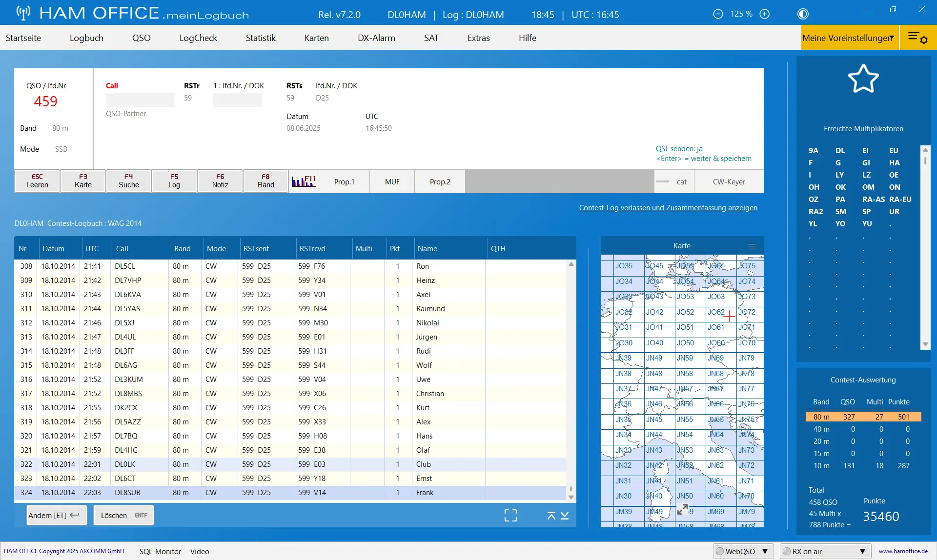This screenshot has height=560, width=937.
Task: Follow Contest-Log verlassen und Zusammenfassung link
Action: click(668, 207)
